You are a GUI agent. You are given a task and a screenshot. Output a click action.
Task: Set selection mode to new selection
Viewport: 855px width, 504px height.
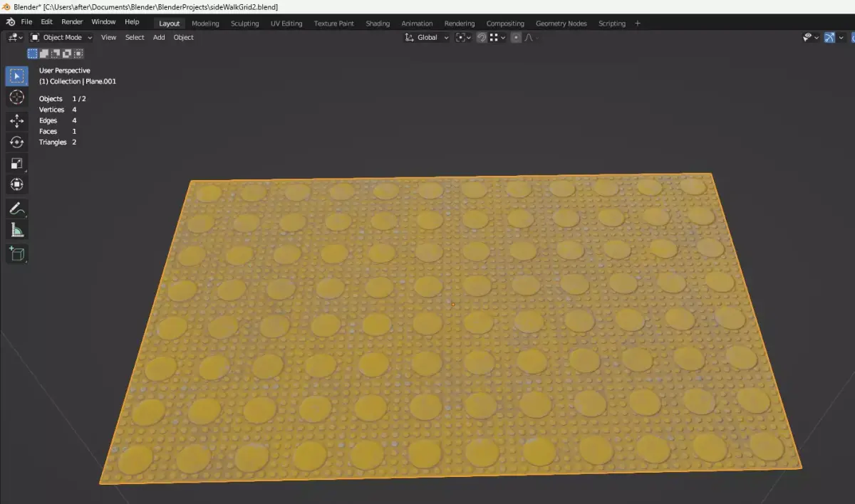point(33,53)
